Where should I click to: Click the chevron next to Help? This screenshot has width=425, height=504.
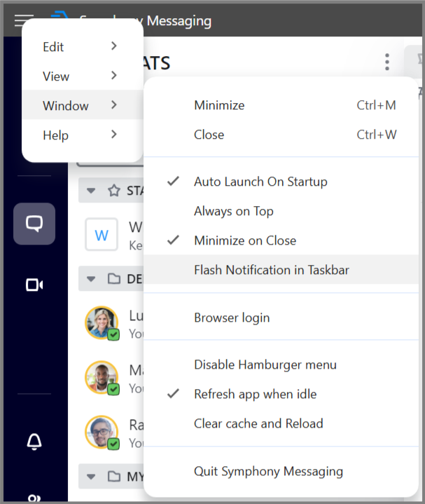point(114,135)
